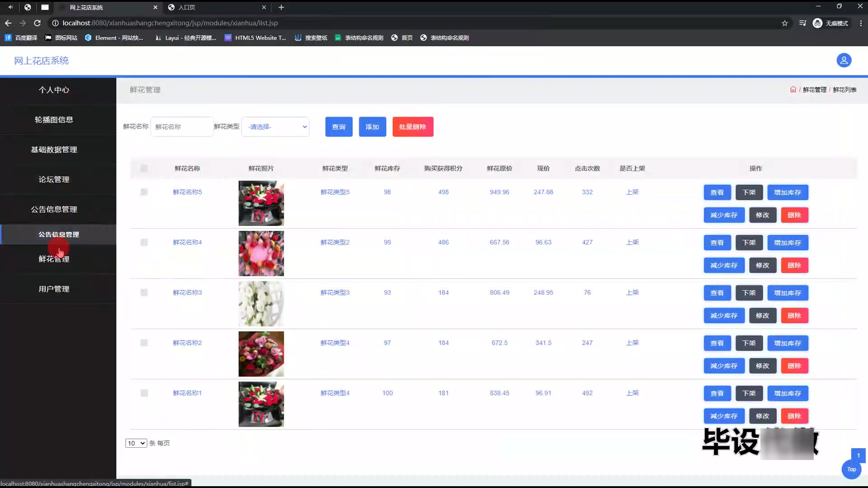The image size is (868, 488).
Task: Open Layui bookmark
Action: coord(186,38)
